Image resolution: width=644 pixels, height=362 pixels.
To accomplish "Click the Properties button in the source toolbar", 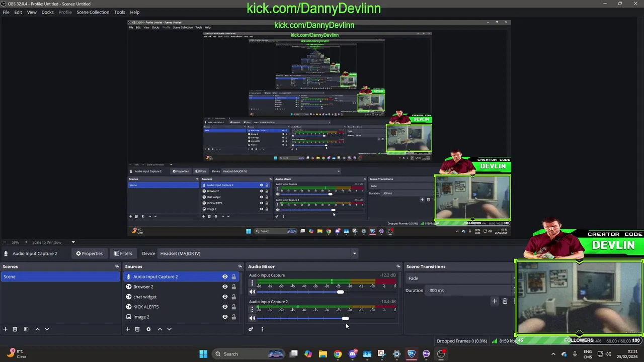I will coord(89,253).
